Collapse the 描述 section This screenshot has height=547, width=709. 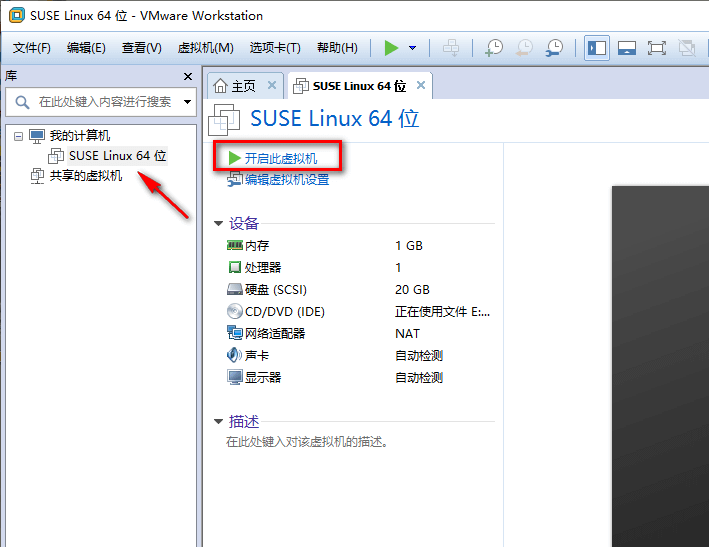click(x=218, y=421)
